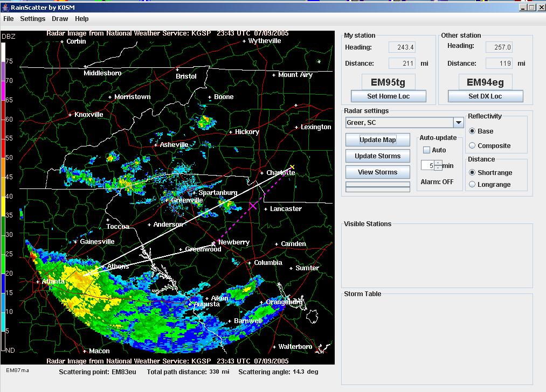Click the Update Storms button
This screenshot has height=392, width=546.
pos(377,156)
